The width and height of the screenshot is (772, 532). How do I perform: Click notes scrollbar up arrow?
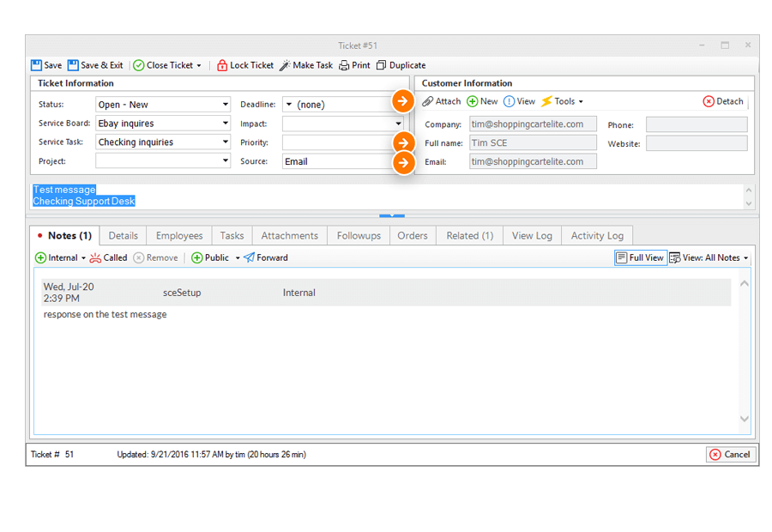pos(745,283)
